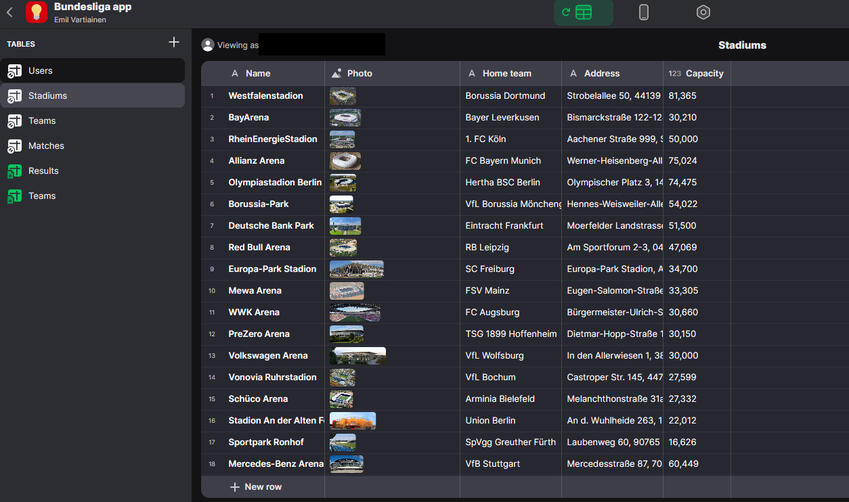Viewport: 849px width, 502px height.
Task: Open the Westfalenstadion photo thumbnail
Action: click(x=343, y=96)
